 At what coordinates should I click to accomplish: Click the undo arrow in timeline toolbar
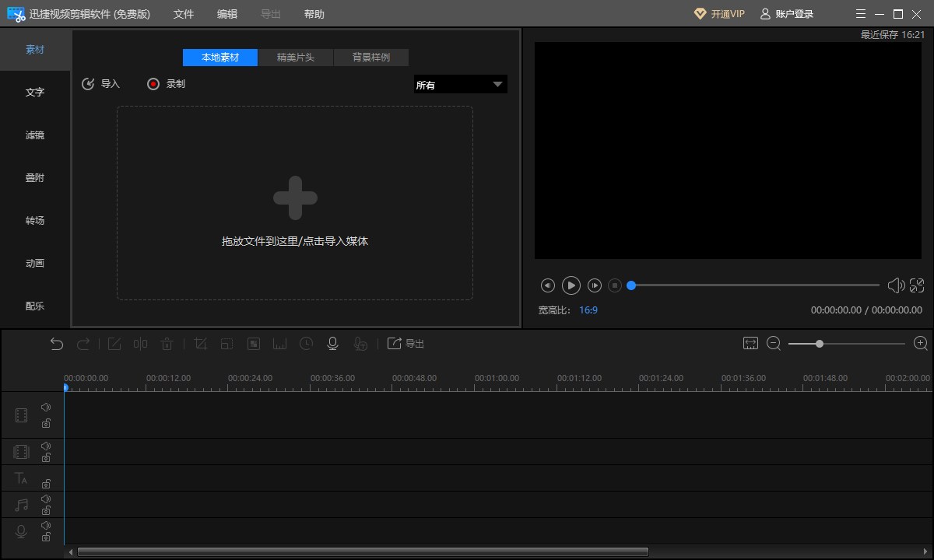coord(57,344)
